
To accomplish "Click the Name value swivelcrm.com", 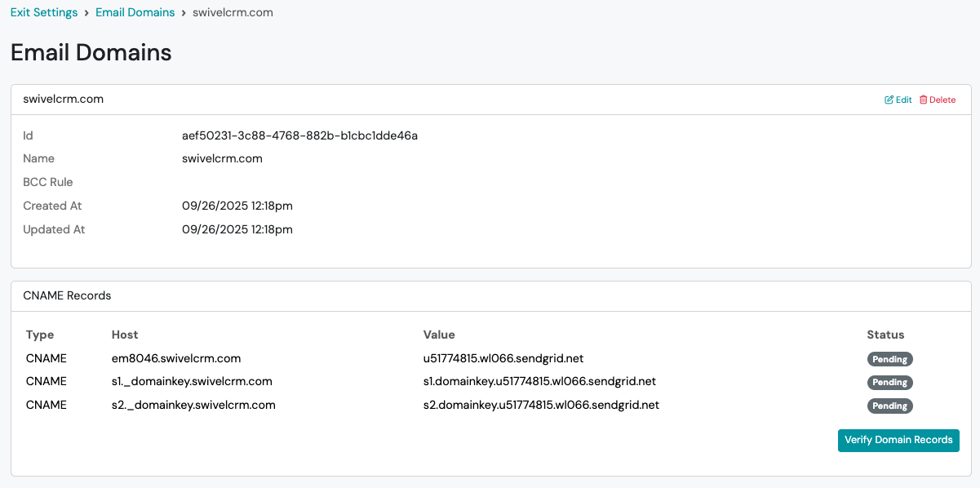I will click(x=222, y=158).
